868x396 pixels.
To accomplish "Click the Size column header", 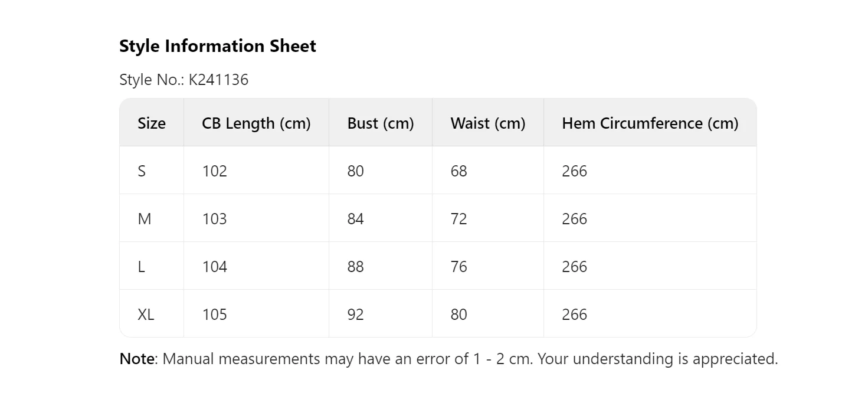I will (152, 123).
